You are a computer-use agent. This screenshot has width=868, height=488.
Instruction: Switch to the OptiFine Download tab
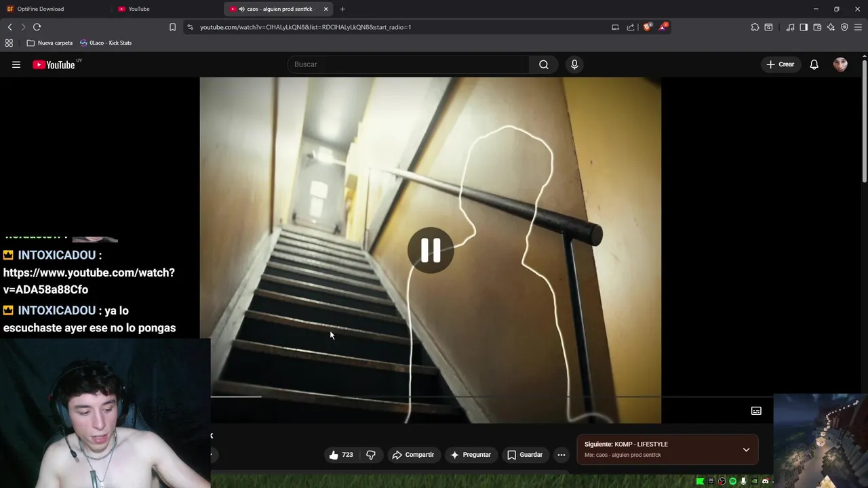point(54,9)
